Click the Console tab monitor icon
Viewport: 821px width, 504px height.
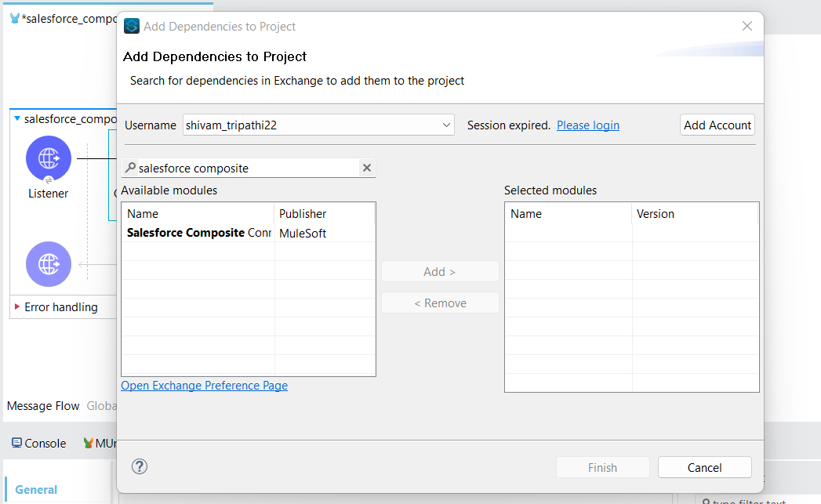pos(16,443)
